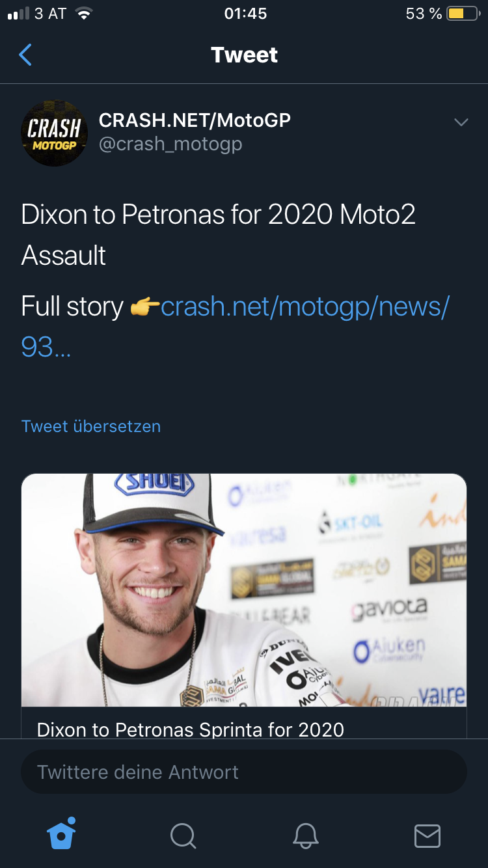The image size is (488, 868).
Task: Tap the back arrow icon
Action: pyautogui.click(x=25, y=55)
